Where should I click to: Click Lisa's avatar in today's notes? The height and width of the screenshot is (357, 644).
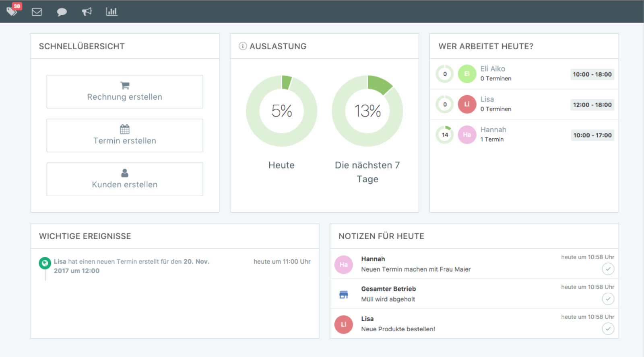pos(343,324)
